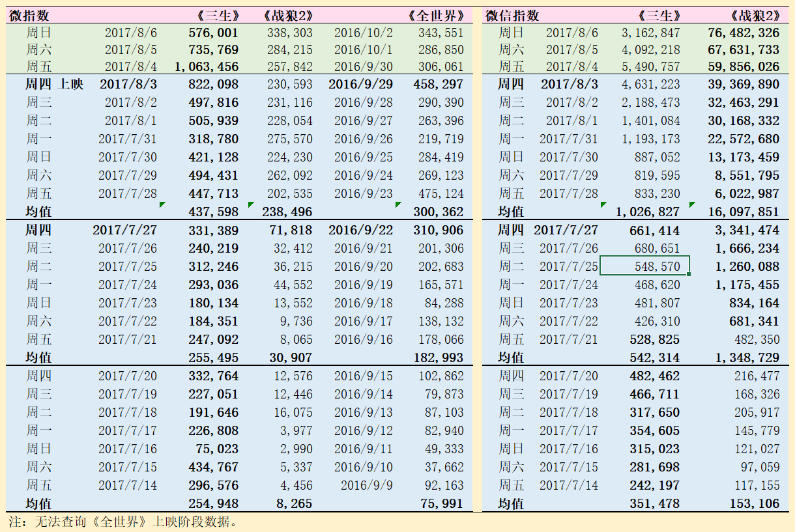The width and height of the screenshot is (795, 532).
Task: Click the date cell 2016/9/9
Action: (x=367, y=485)
